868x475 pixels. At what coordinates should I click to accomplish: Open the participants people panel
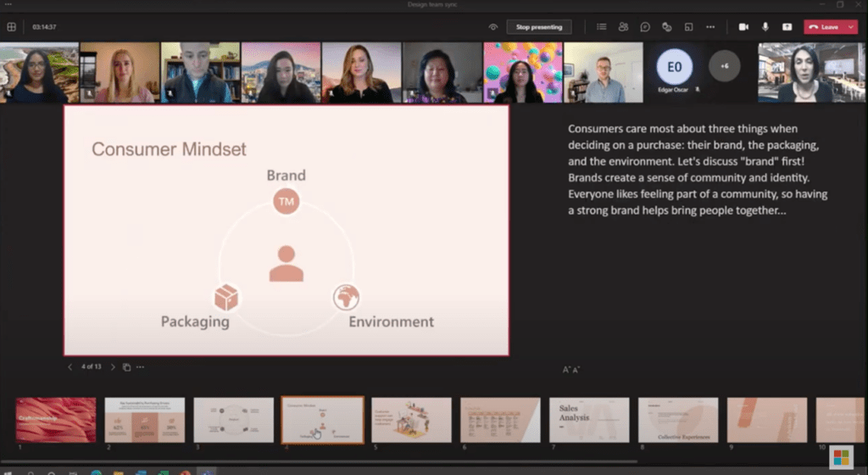coord(623,27)
